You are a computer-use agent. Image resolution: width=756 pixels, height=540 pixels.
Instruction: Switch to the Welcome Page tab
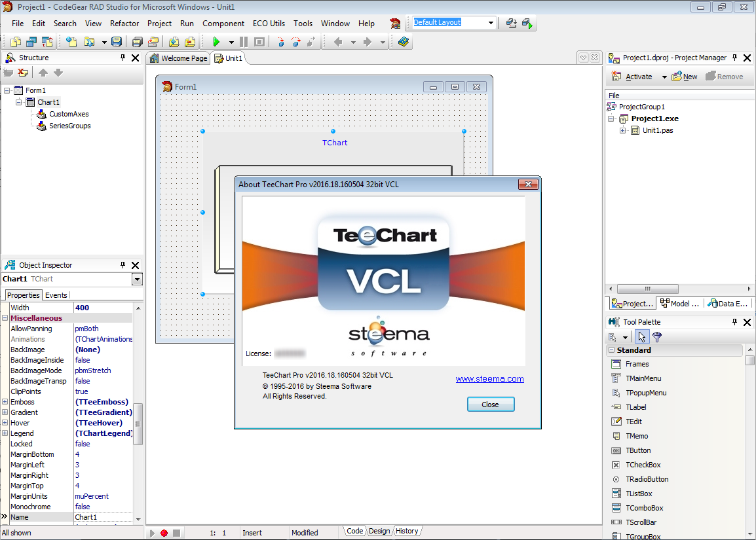click(178, 58)
